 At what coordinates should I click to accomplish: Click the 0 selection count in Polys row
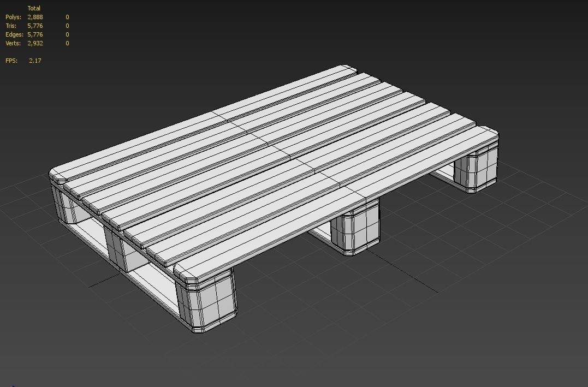coord(68,17)
